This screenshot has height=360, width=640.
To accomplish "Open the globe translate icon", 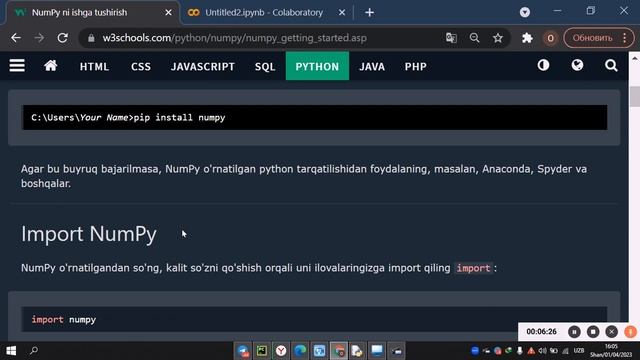I will (577, 65).
